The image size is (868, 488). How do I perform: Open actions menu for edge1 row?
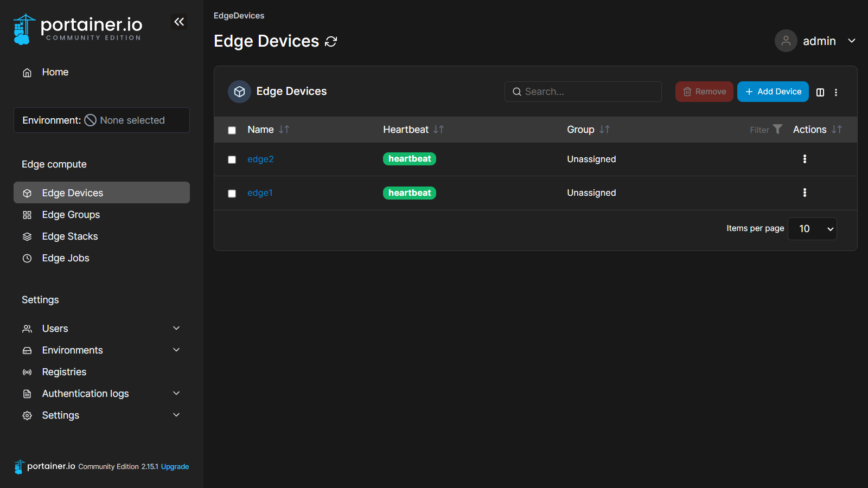(x=805, y=192)
